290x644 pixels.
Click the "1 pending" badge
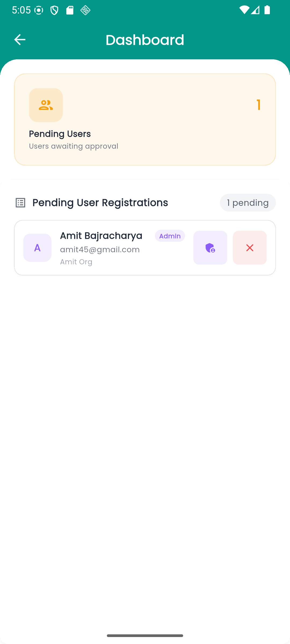(248, 203)
